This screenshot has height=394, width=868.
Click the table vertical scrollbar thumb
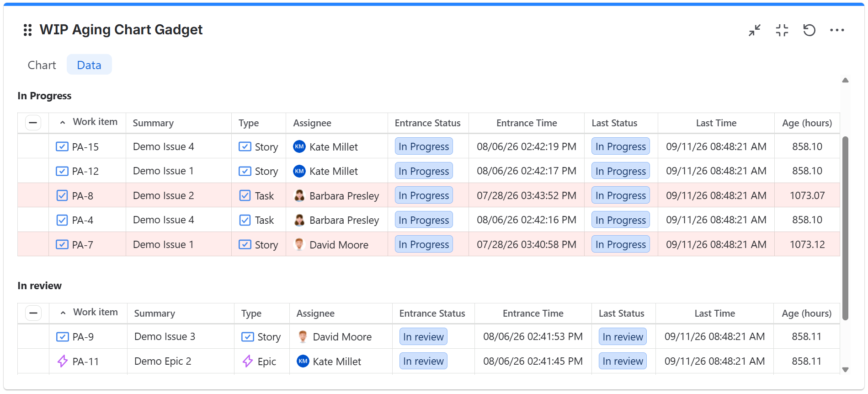845,228
